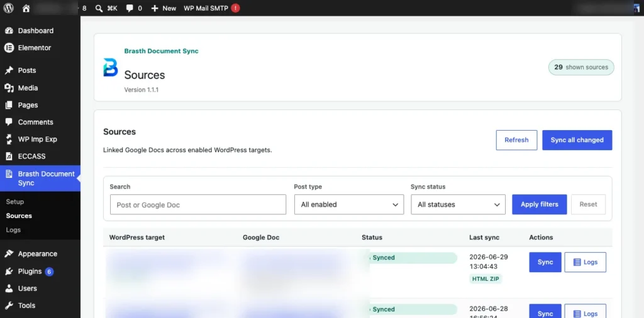This screenshot has width=644, height=318.
Task: Open the Posts menu
Action: (27, 70)
